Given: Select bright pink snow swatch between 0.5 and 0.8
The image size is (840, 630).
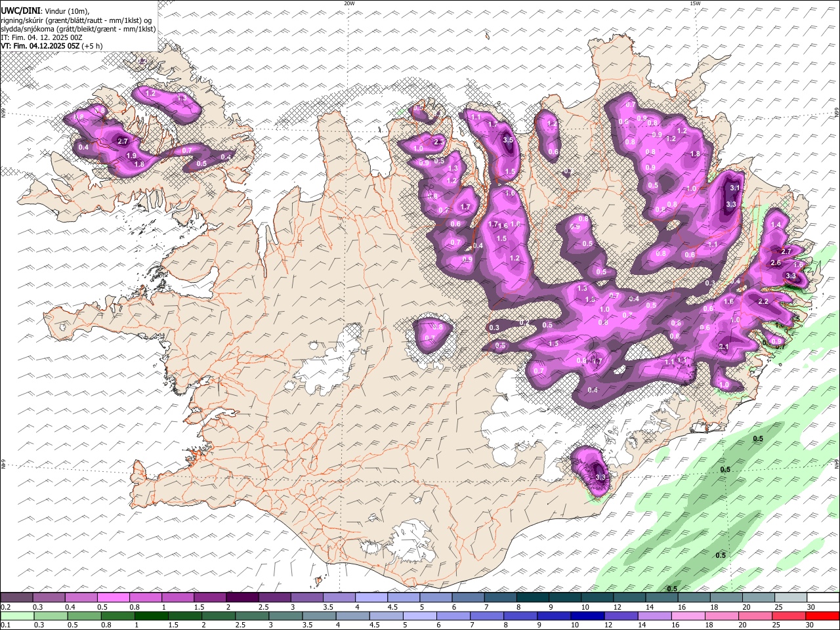Looking at the screenshot, I should [x=114, y=597].
